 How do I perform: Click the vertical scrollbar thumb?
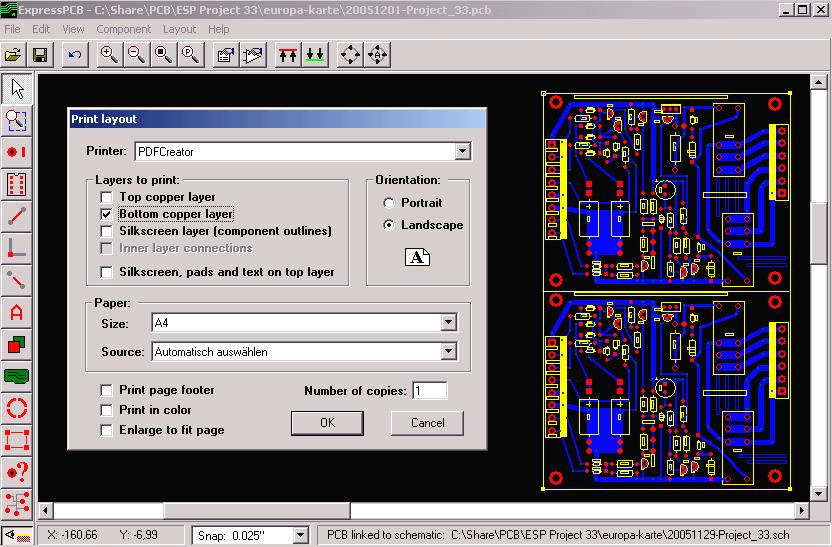[x=819, y=233]
